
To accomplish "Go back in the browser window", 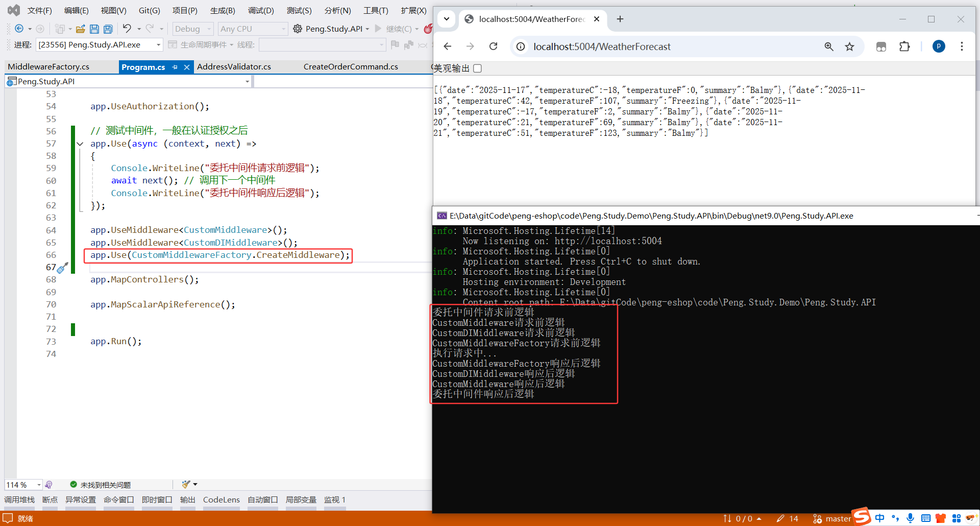I will pos(448,46).
